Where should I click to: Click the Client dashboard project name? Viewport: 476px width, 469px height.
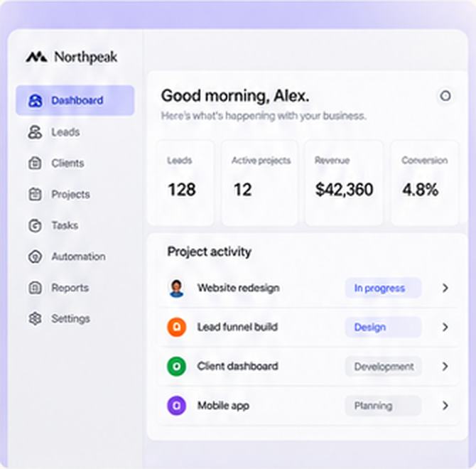pyautogui.click(x=238, y=367)
